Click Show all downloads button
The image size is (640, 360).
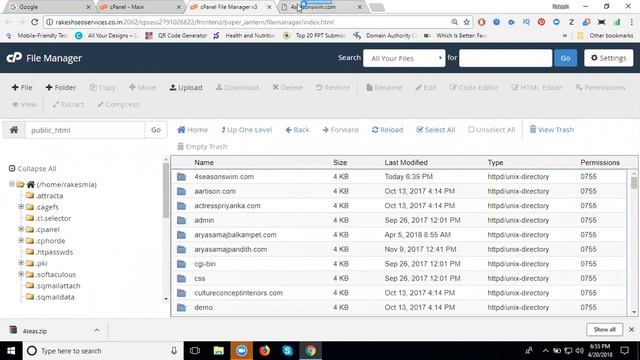[x=604, y=329]
